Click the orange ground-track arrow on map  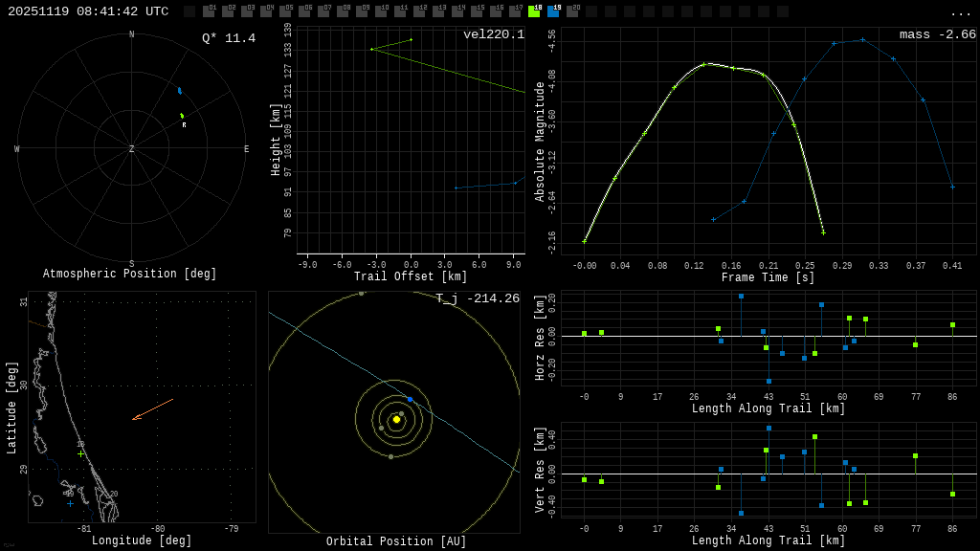(x=152, y=409)
